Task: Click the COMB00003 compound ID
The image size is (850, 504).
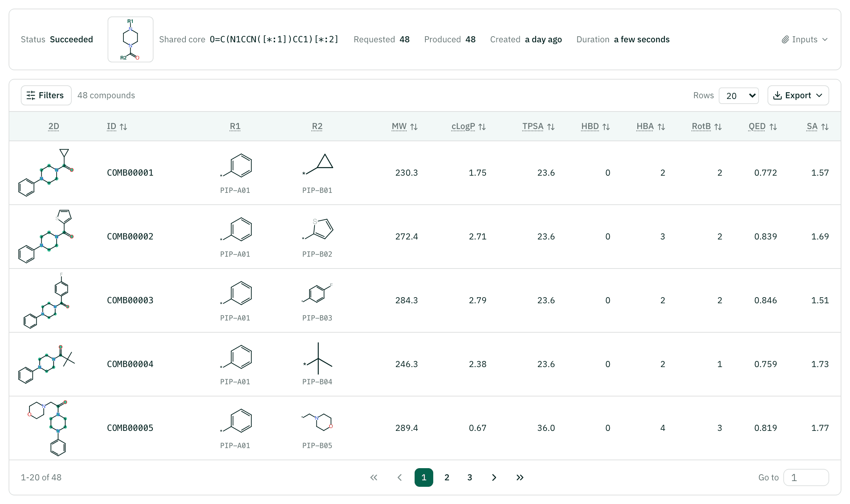Action: pyautogui.click(x=130, y=300)
